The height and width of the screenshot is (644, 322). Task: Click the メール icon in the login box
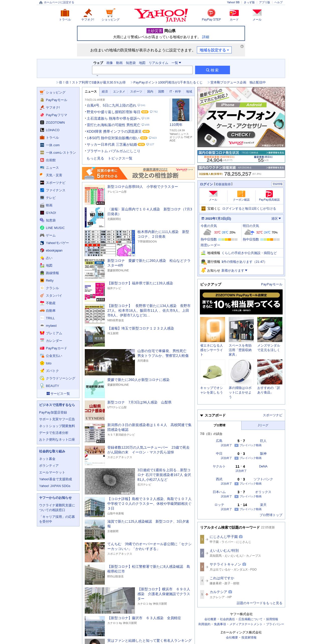[213, 194]
